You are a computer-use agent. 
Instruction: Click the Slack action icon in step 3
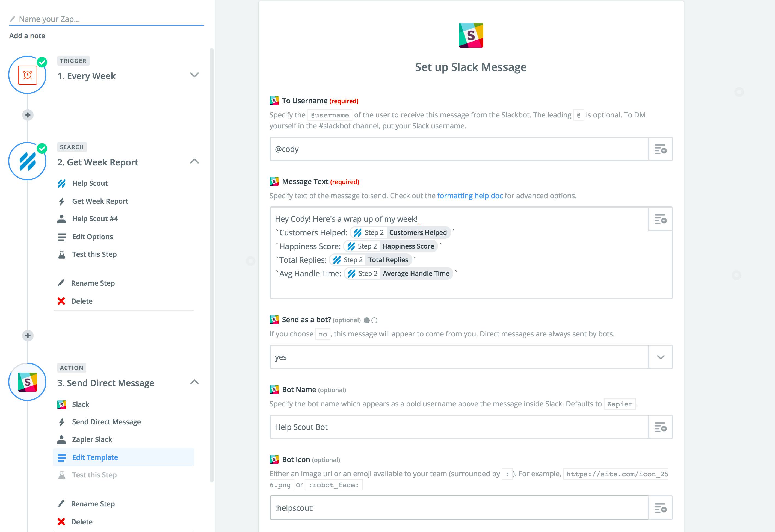[x=28, y=382]
